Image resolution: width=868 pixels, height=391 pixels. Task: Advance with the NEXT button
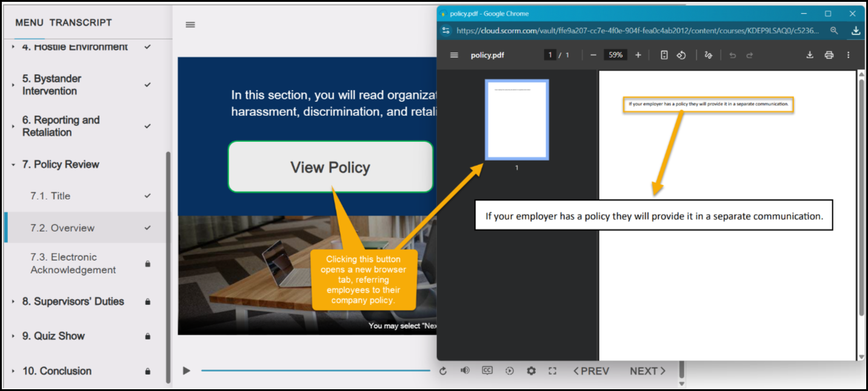[647, 371]
